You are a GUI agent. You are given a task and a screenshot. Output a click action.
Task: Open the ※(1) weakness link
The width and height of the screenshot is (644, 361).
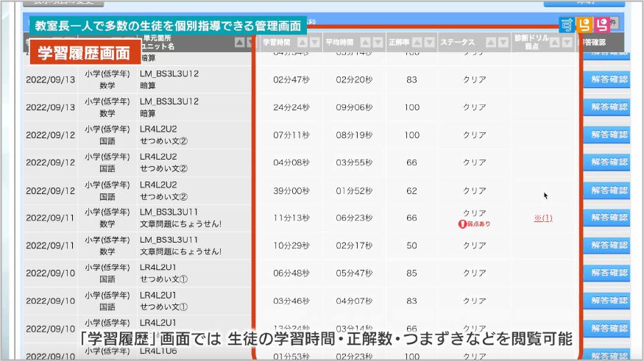click(542, 218)
